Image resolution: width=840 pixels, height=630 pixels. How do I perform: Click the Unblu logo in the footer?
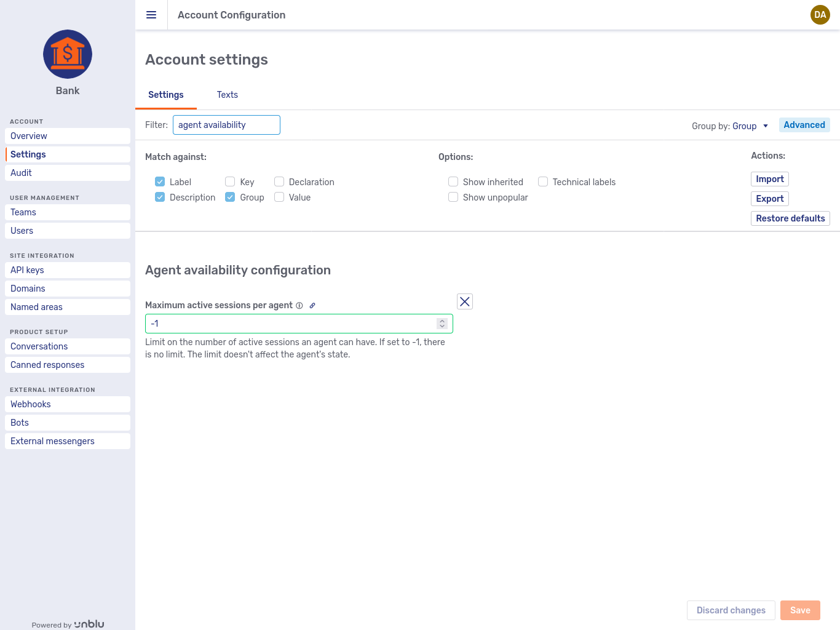[x=89, y=624]
